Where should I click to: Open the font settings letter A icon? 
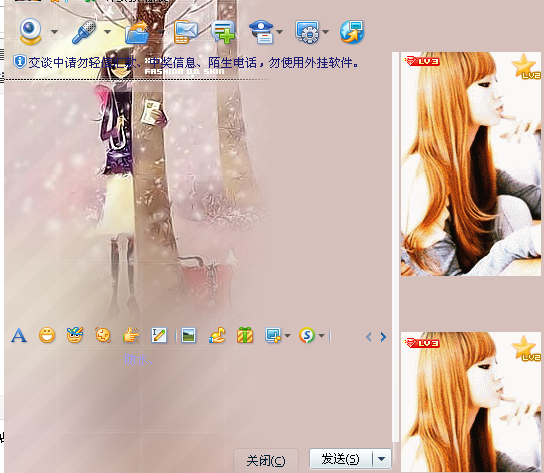(x=19, y=336)
